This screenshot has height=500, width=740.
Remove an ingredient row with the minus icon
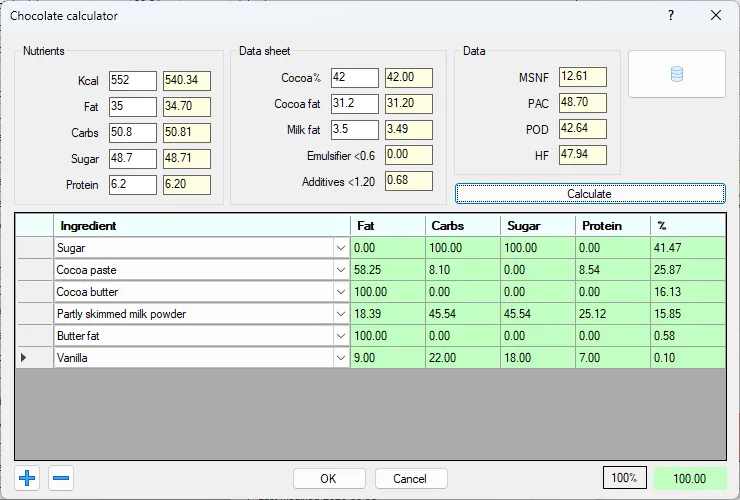point(61,478)
